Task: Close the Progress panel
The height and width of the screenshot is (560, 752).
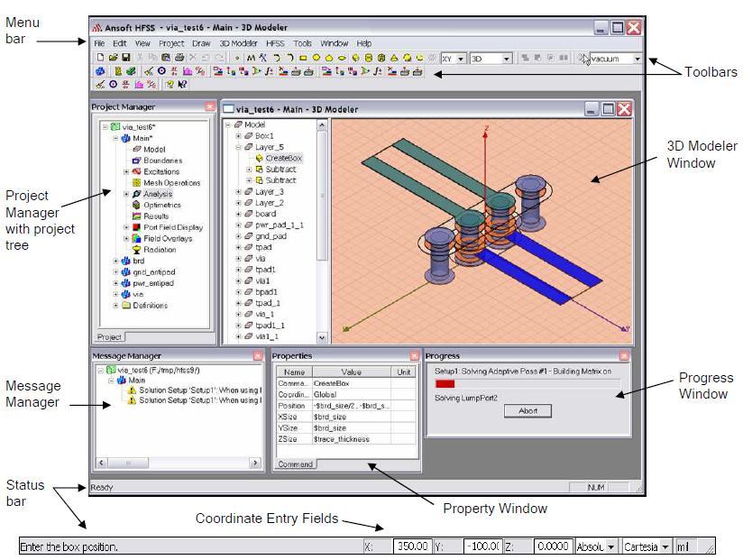Action: tap(624, 356)
